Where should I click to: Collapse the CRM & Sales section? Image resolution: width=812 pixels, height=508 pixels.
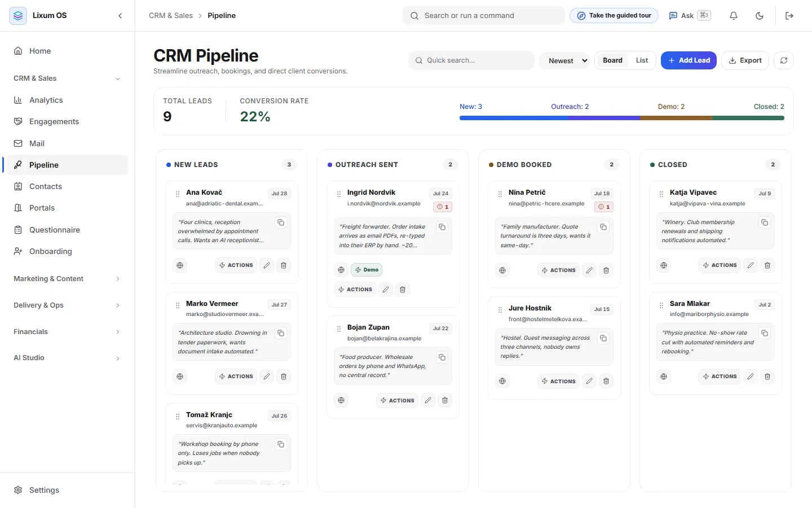(68, 78)
